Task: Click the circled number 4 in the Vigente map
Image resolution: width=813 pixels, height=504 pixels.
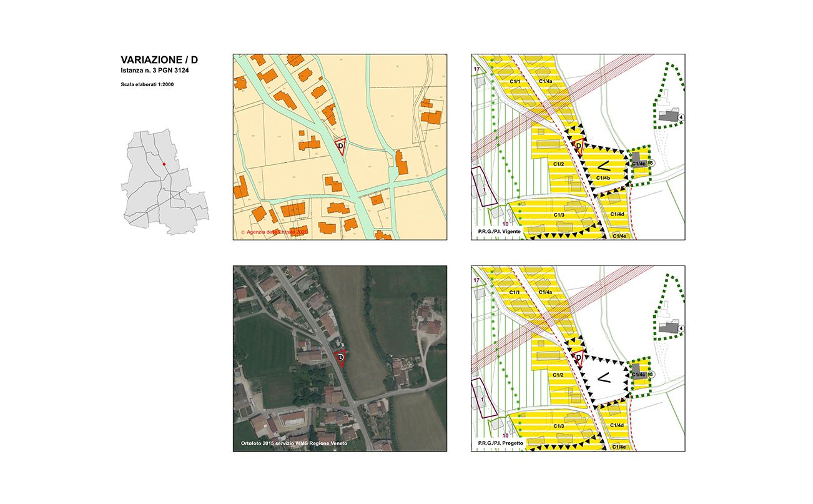Action: (x=681, y=117)
